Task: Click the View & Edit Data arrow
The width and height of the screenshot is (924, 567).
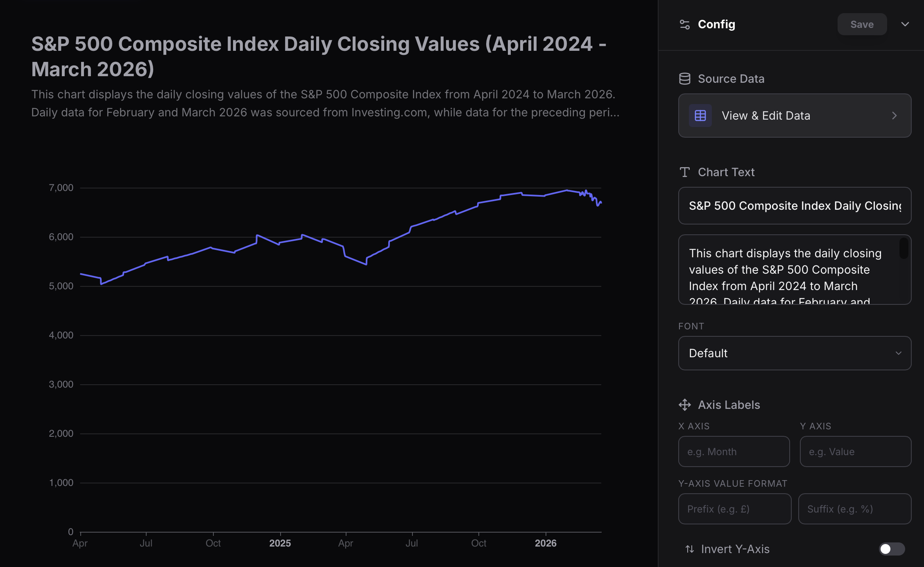Action: point(894,116)
